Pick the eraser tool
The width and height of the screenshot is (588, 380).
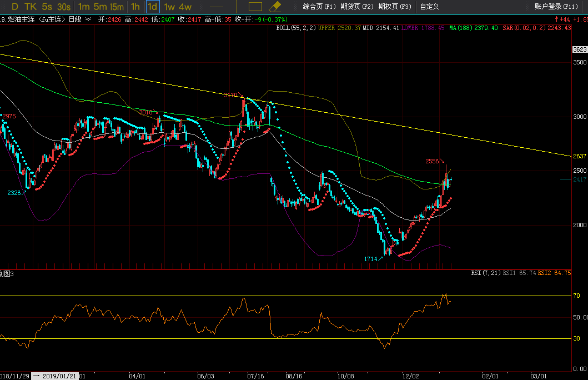[x=275, y=7]
